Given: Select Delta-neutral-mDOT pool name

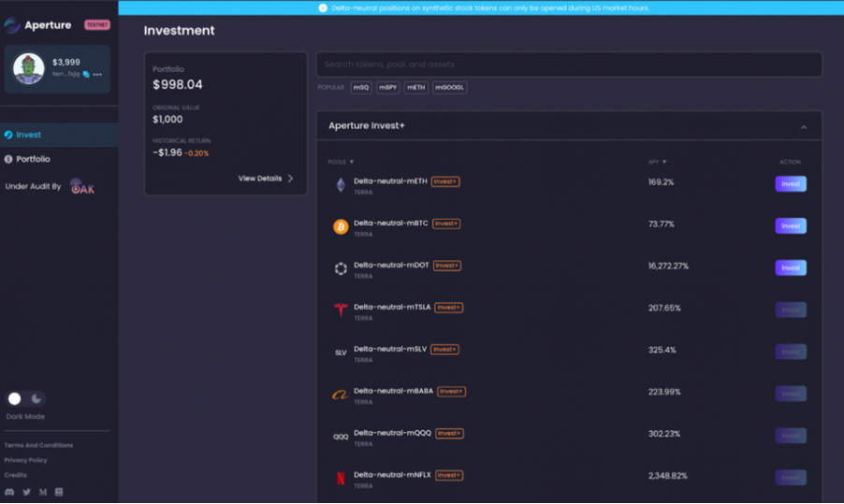Looking at the screenshot, I should [x=391, y=266].
